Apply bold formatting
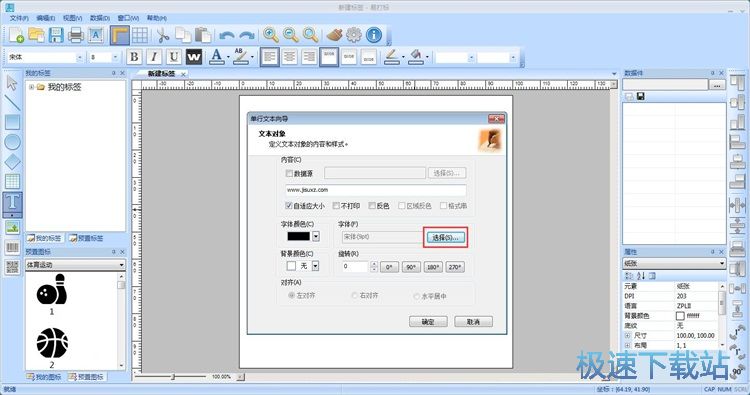750x395 pixels. pos(134,57)
